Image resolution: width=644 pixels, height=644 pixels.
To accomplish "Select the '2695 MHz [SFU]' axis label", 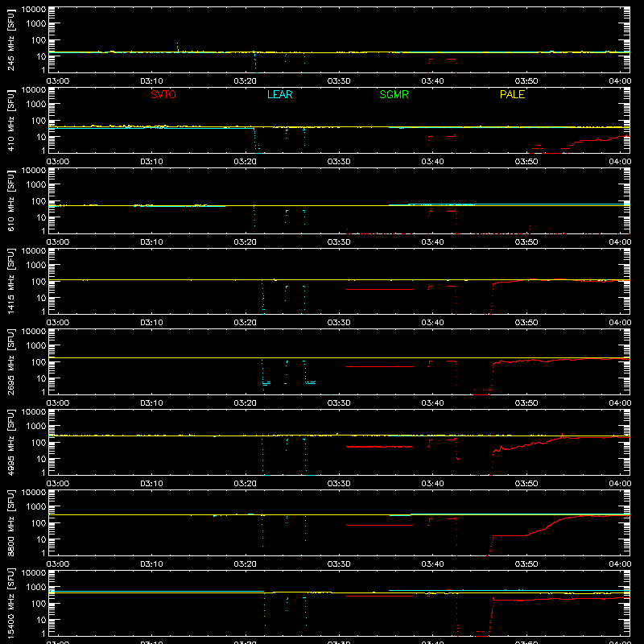I will click(x=11, y=361).
